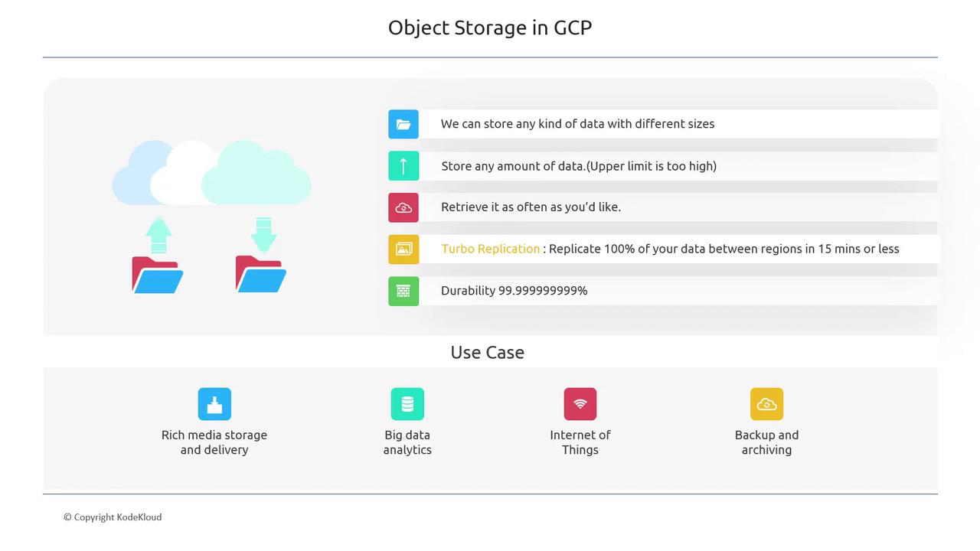Click the download folder under the down arrow
The width and height of the screenshot is (980, 551).
point(260,274)
